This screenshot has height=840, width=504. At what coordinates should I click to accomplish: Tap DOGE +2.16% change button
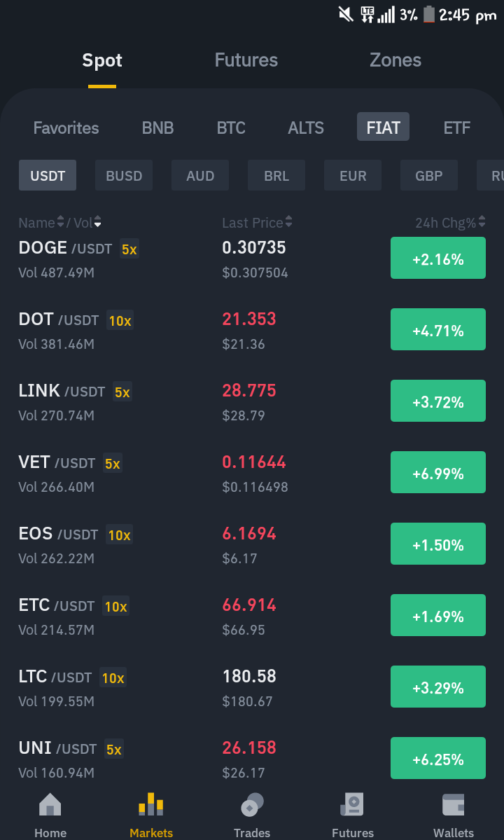point(438,258)
